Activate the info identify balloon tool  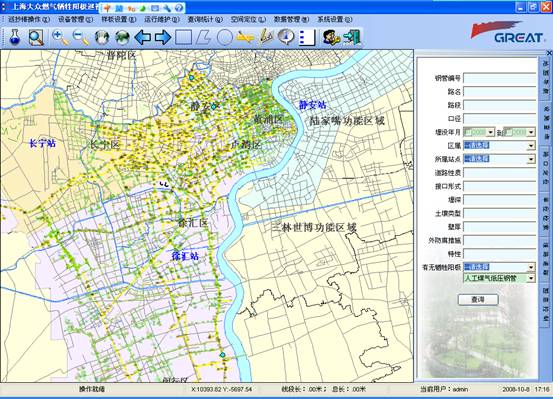[286, 37]
